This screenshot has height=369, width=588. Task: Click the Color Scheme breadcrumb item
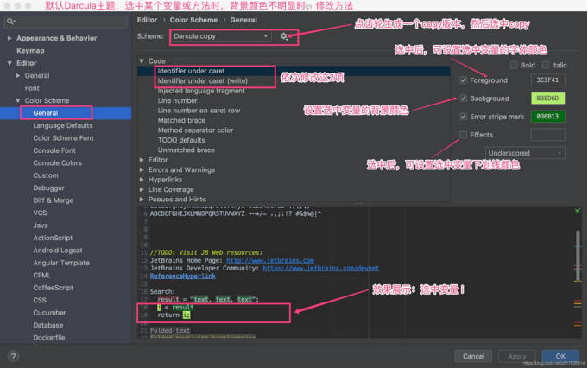point(193,20)
